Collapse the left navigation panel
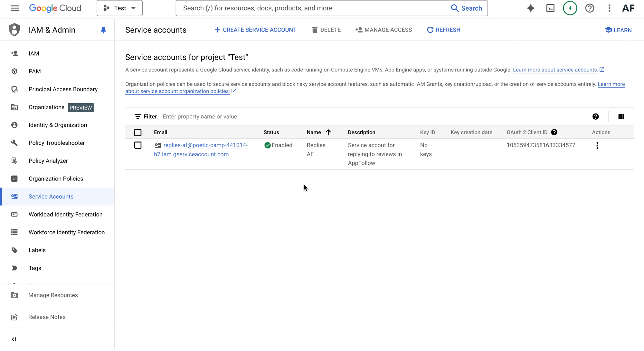 point(14,339)
